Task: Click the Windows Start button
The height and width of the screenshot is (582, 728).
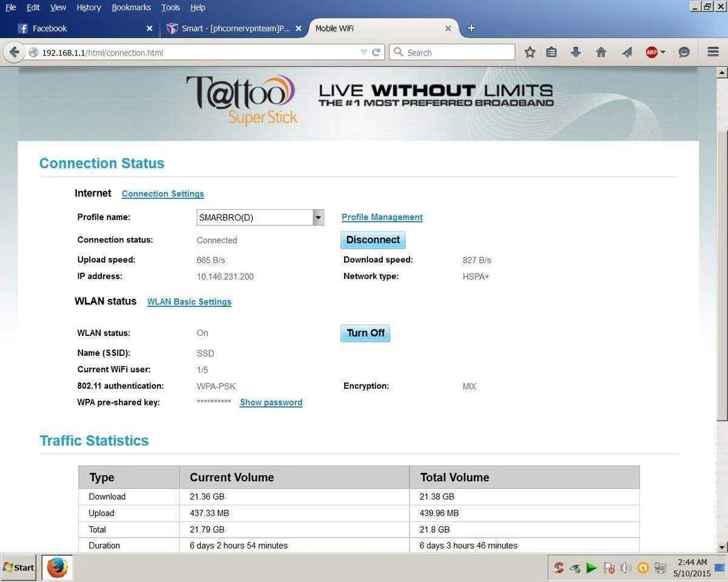Action: click(x=19, y=568)
